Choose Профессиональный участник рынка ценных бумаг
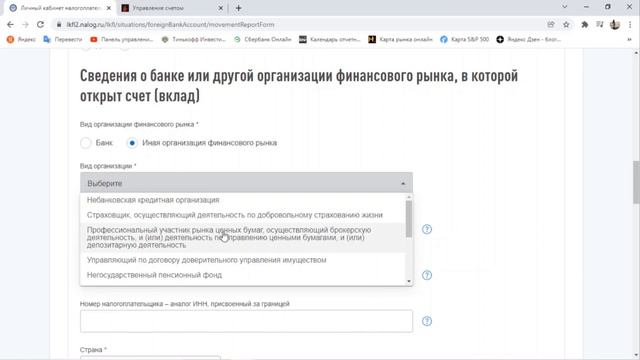Image resolution: width=640 pixels, height=360 pixels. tap(242, 238)
